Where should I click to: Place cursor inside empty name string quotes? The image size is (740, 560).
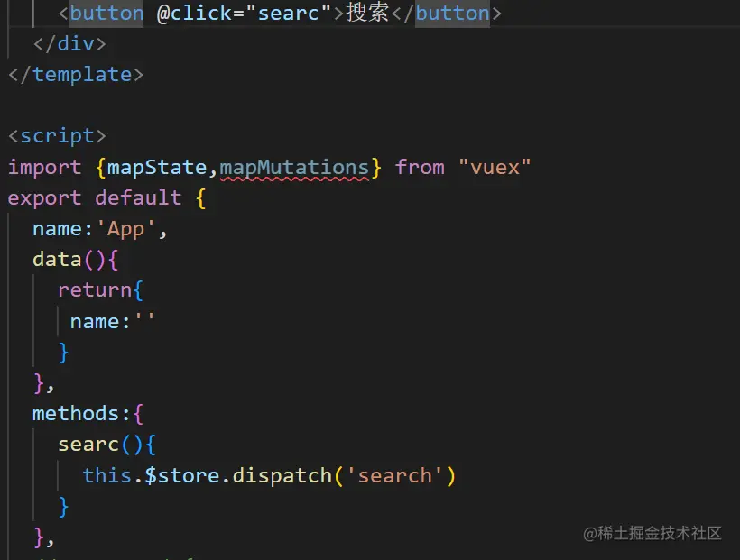144,322
